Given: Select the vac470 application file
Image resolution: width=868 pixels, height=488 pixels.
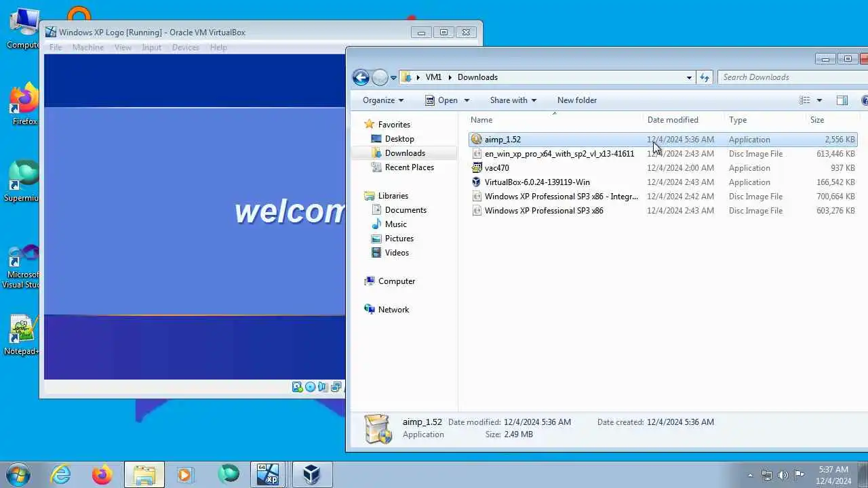Looking at the screenshot, I should (663, 168).
